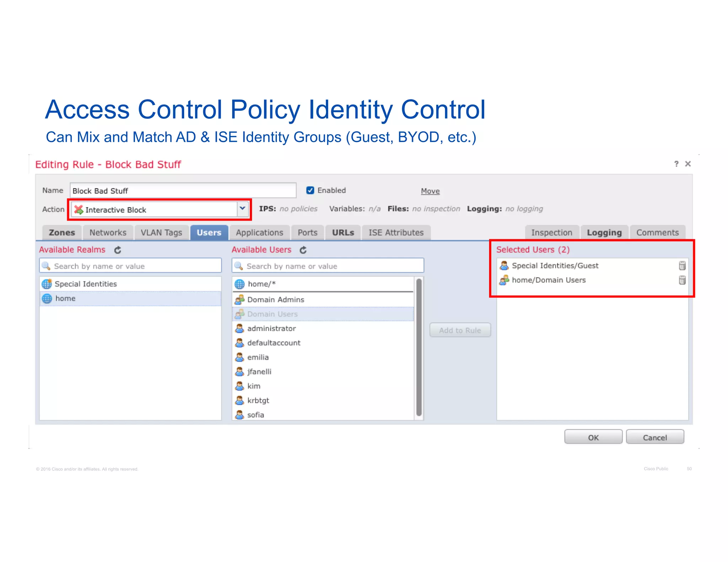Select the home realm

click(130, 298)
